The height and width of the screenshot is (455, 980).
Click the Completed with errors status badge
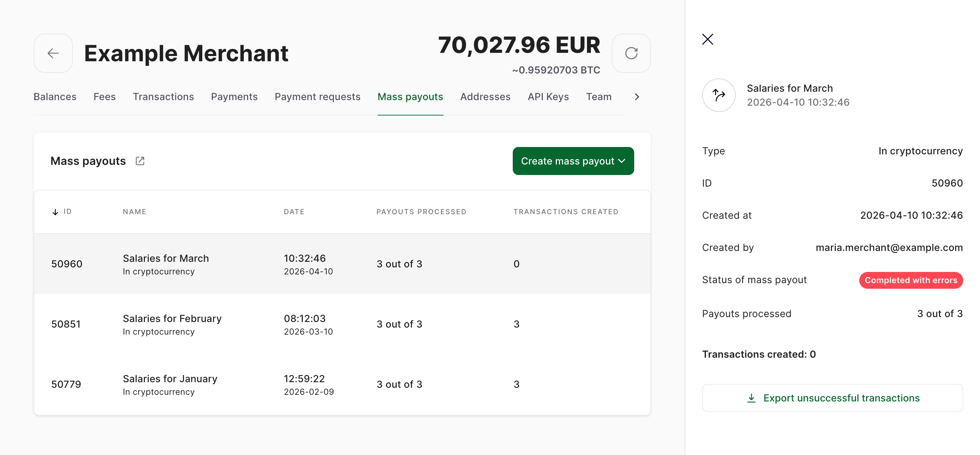coord(910,280)
